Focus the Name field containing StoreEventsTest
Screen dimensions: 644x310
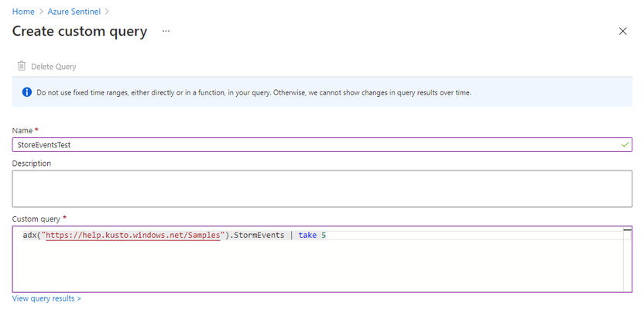point(322,145)
